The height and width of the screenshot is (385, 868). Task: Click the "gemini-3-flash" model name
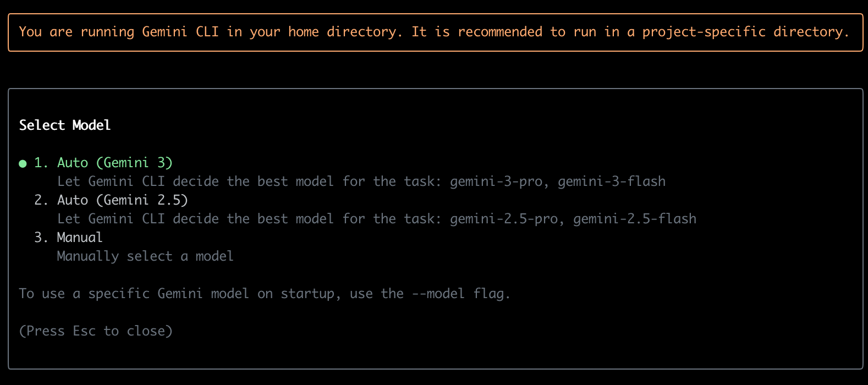pyautogui.click(x=611, y=182)
